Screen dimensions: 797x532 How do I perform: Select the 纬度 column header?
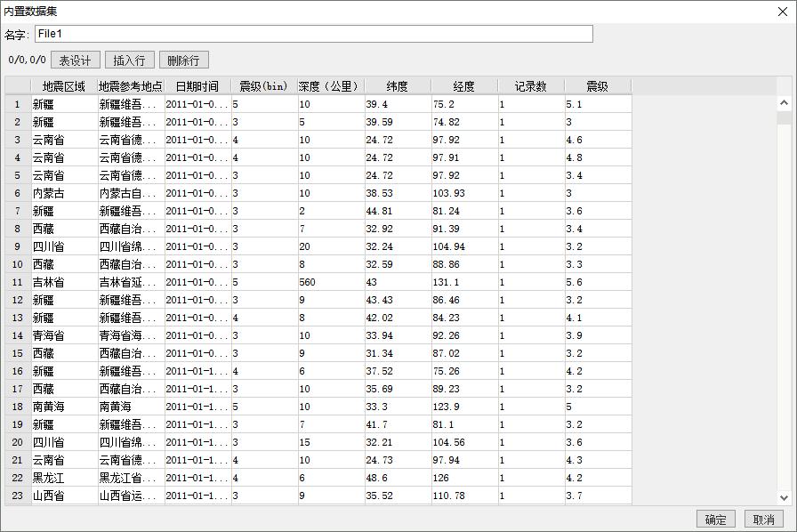(397, 86)
